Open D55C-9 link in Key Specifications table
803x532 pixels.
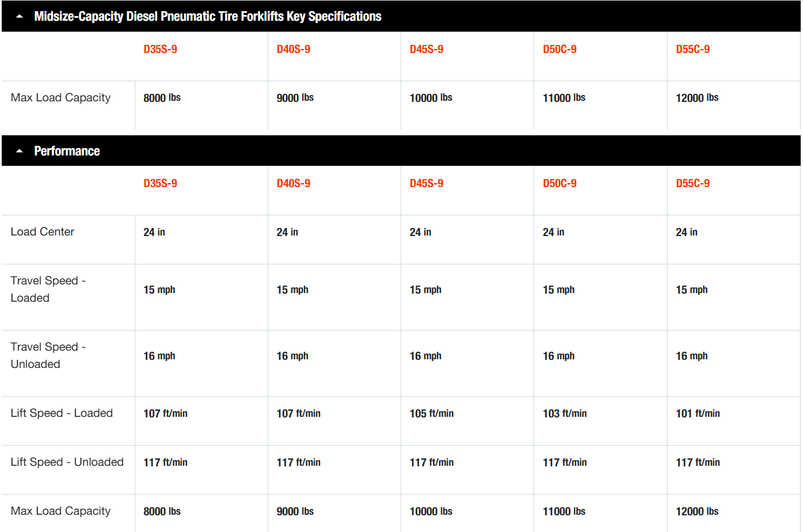[692, 50]
